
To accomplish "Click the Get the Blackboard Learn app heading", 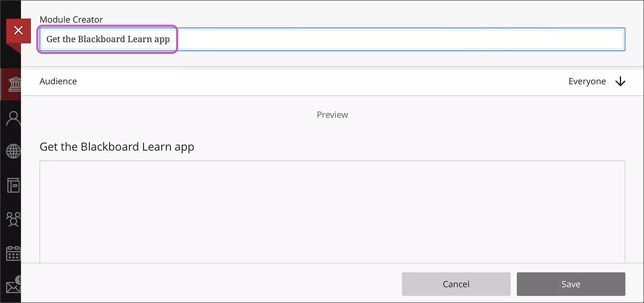I will 117,147.
